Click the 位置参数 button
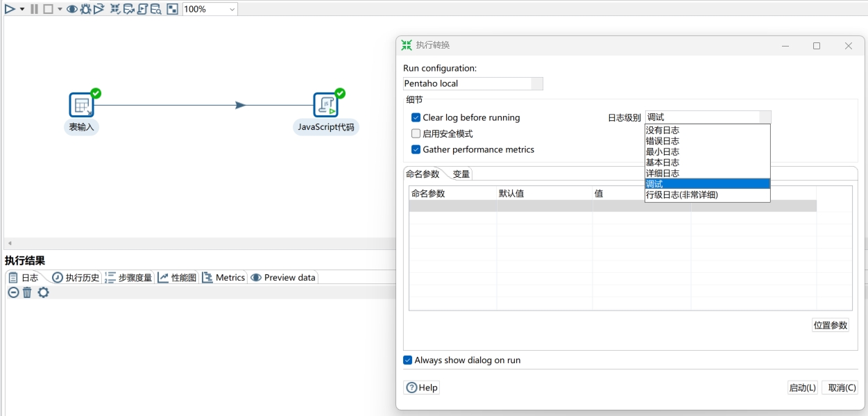Viewport: 868px width, 416px height. [x=830, y=325]
